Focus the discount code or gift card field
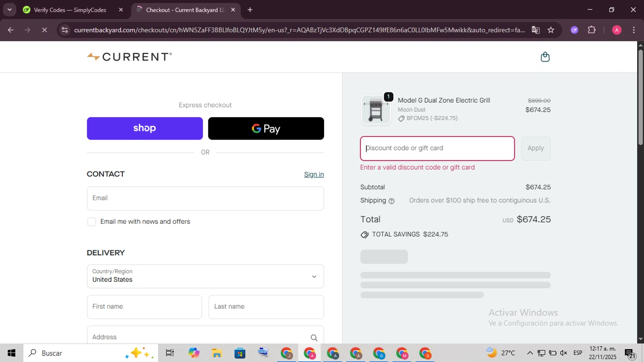 [437, 149]
